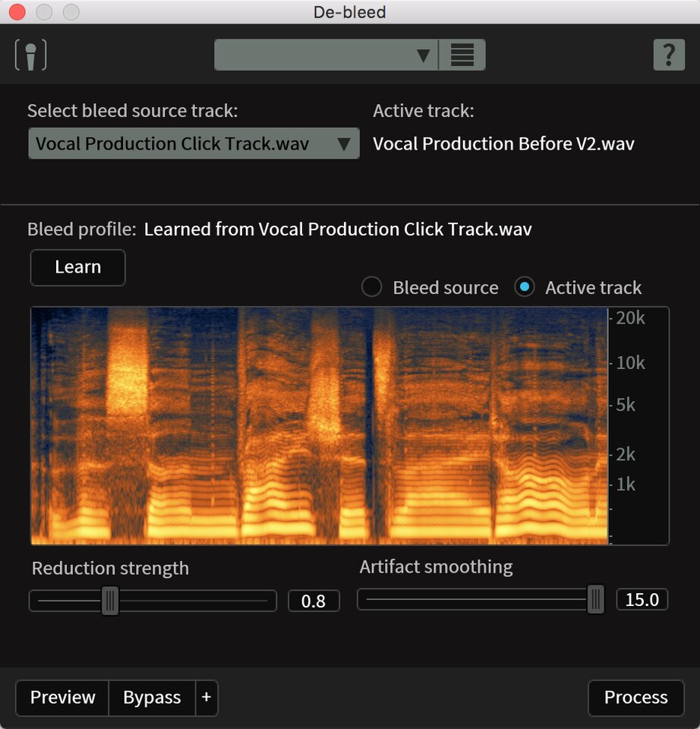Select the Active track radio button
Viewport: 700px width, 729px height.
coord(524,288)
